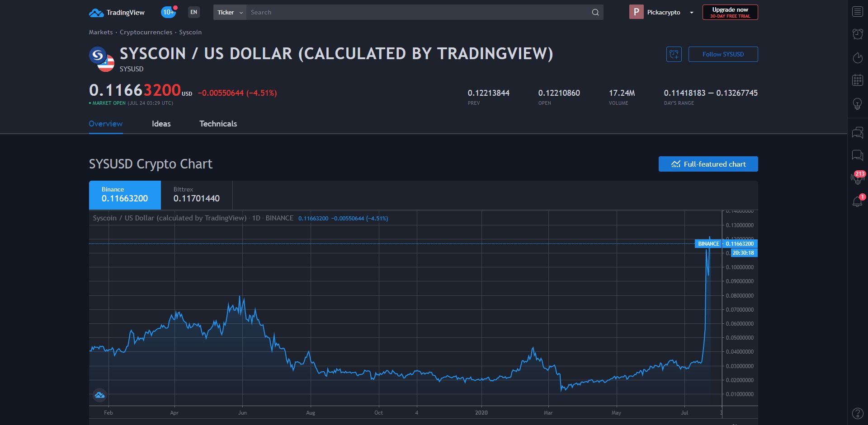Open the ideas stream icon with 213 badge
This screenshot has width=868, height=425.
(x=858, y=178)
